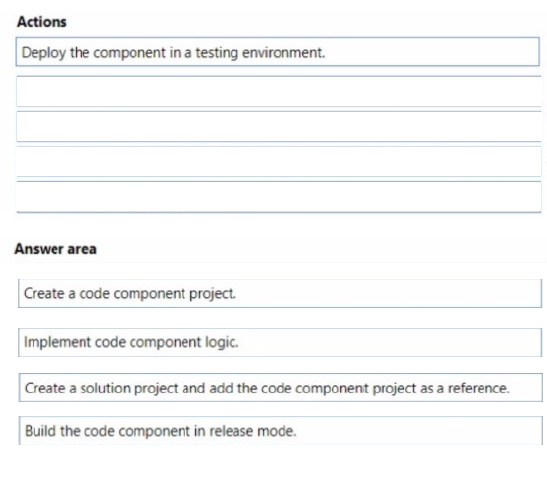
Task: Click the word 'project' in code component item
Action: (212, 294)
